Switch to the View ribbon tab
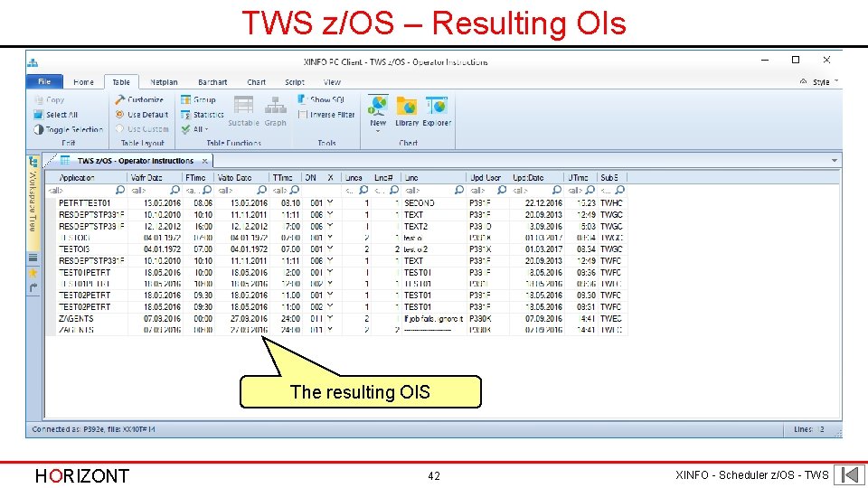Image resolution: width=868 pixels, height=488 pixels. (332, 82)
